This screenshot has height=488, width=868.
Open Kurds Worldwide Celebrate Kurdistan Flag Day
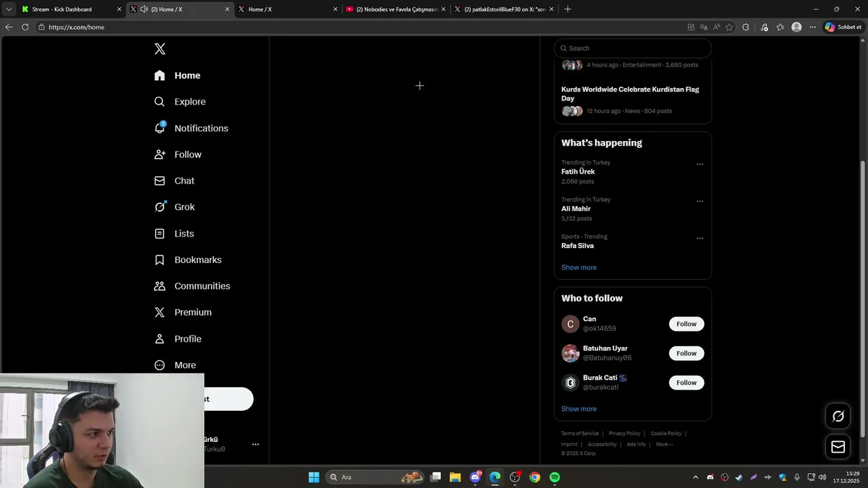[x=630, y=94]
